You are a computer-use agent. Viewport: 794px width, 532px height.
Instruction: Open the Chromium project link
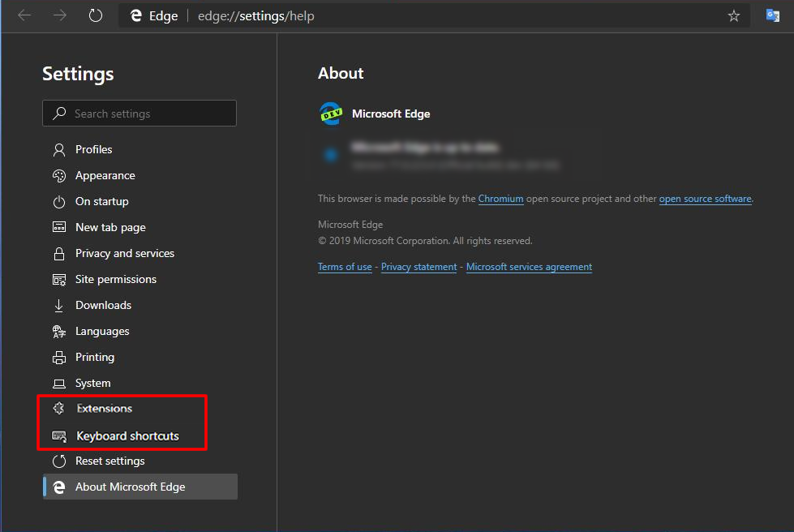(x=500, y=199)
